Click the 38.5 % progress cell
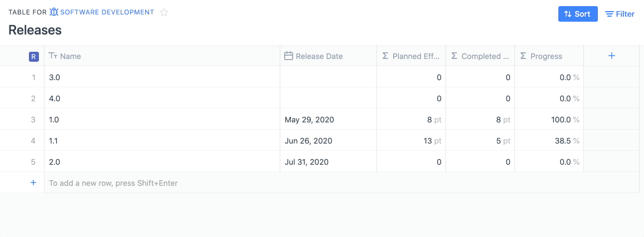 coord(549,140)
